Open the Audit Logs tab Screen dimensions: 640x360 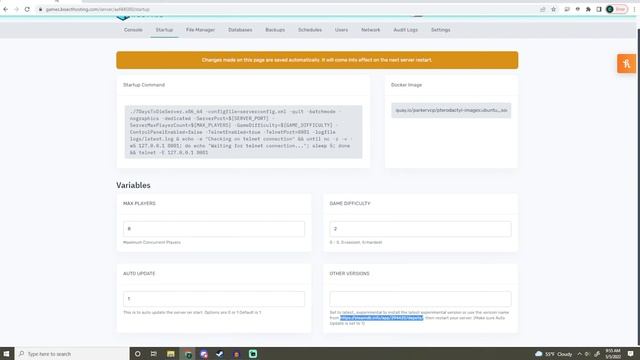click(x=405, y=30)
